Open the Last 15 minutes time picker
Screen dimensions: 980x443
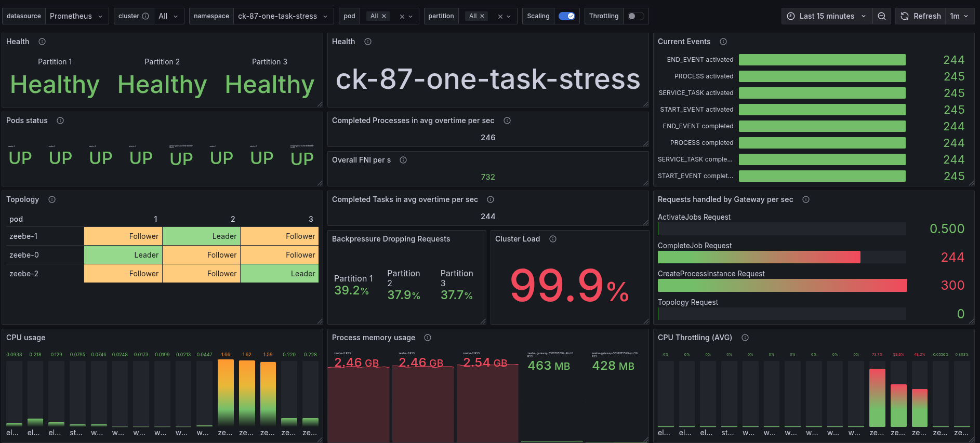(x=827, y=16)
